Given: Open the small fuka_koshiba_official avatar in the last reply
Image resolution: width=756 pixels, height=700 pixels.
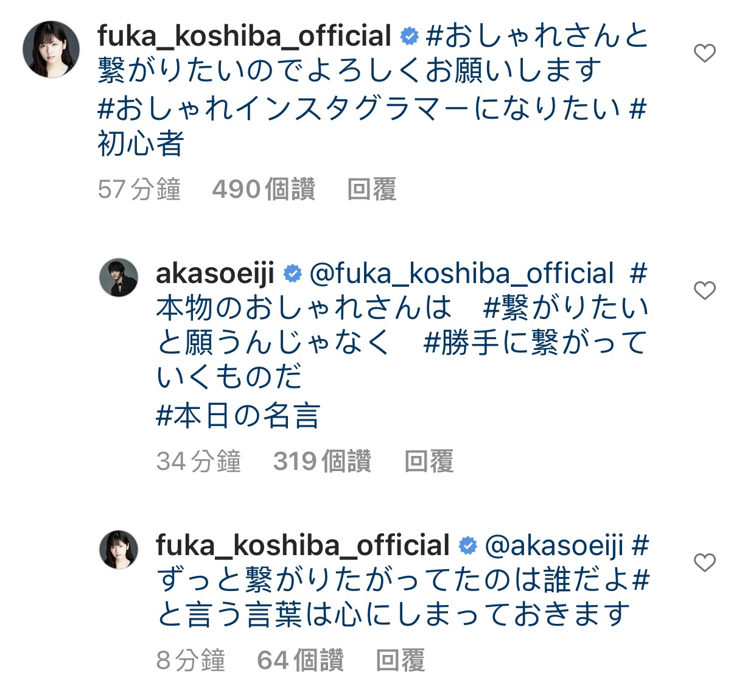Looking at the screenshot, I should click(x=119, y=549).
